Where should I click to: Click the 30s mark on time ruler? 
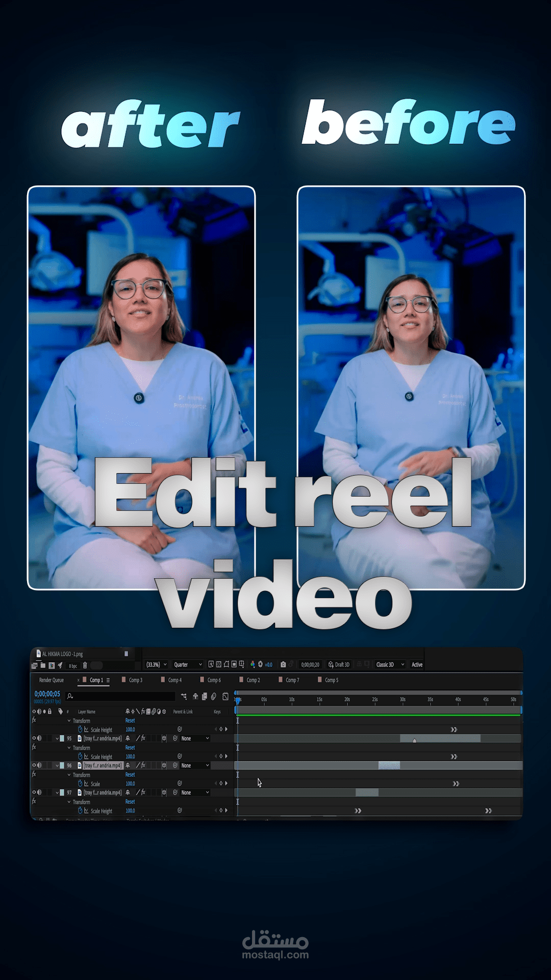(x=403, y=699)
